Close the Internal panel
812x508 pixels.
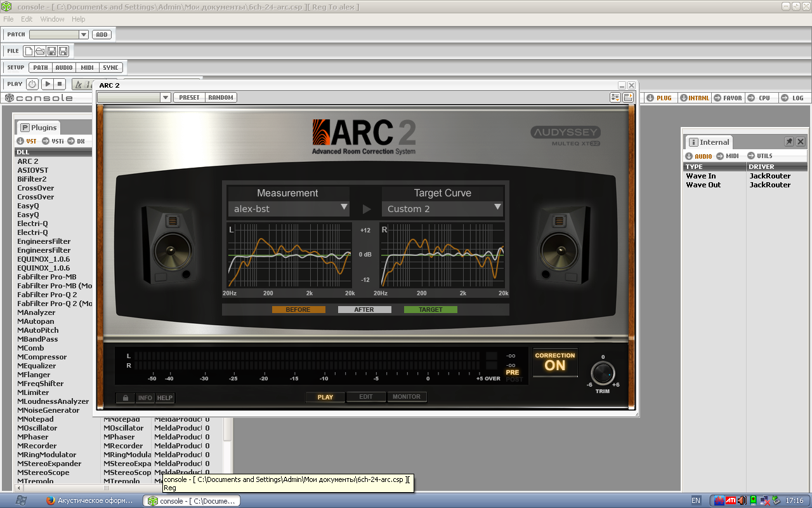[801, 142]
